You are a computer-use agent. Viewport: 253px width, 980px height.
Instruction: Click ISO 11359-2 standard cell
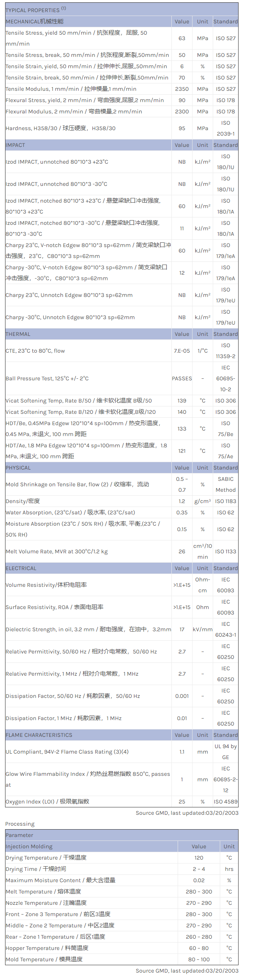tap(226, 351)
